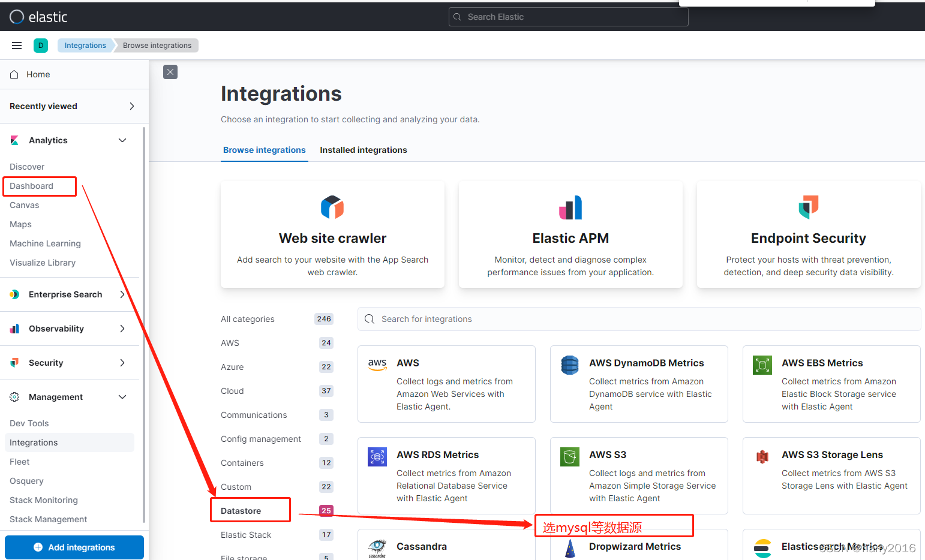The height and width of the screenshot is (560, 925).
Task: Click the AWS logo icon
Action: [x=377, y=365]
